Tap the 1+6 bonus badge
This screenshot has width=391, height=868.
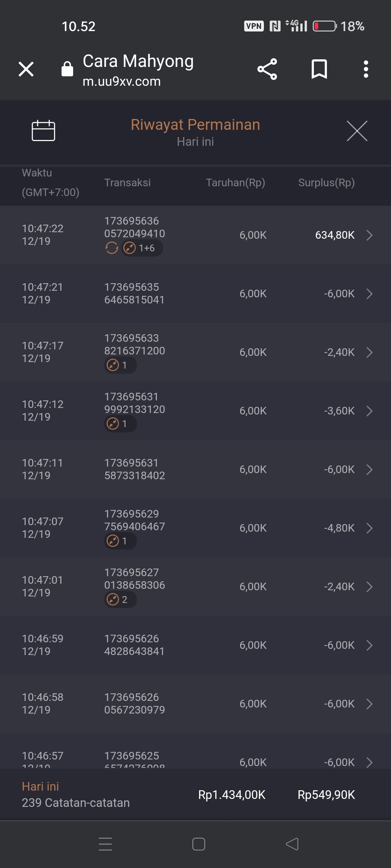142,248
